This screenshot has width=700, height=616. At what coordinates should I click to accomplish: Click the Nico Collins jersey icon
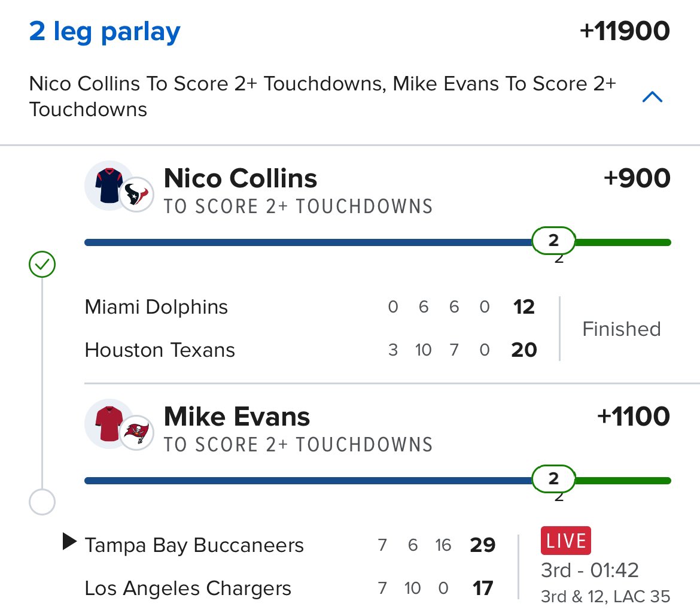pos(108,184)
